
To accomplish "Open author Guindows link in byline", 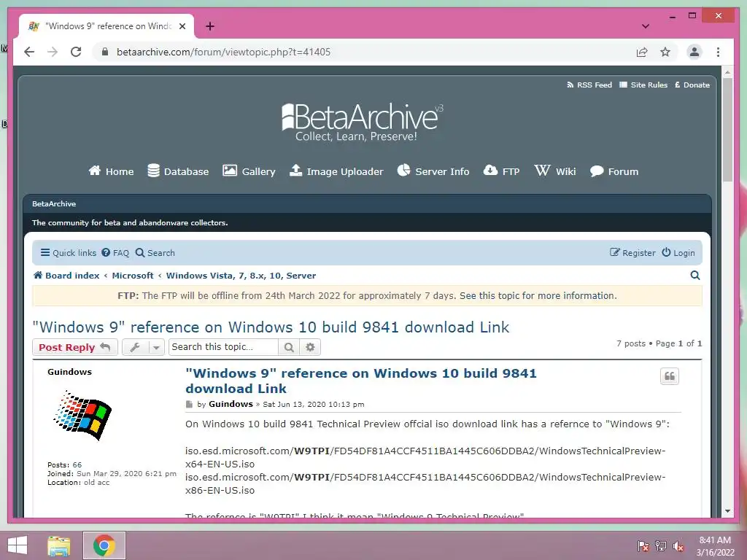I will click(x=231, y=404).
